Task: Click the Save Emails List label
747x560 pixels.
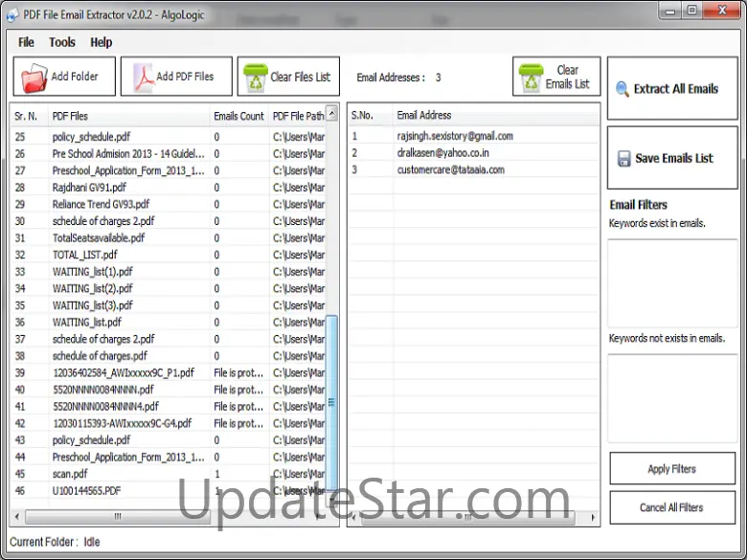Action: (x=674, y=159)
